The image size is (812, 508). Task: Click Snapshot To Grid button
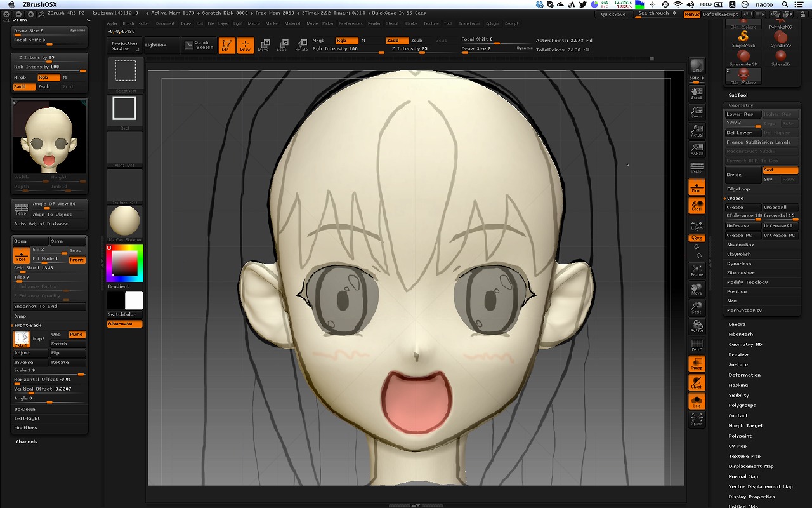coord(49,307)
